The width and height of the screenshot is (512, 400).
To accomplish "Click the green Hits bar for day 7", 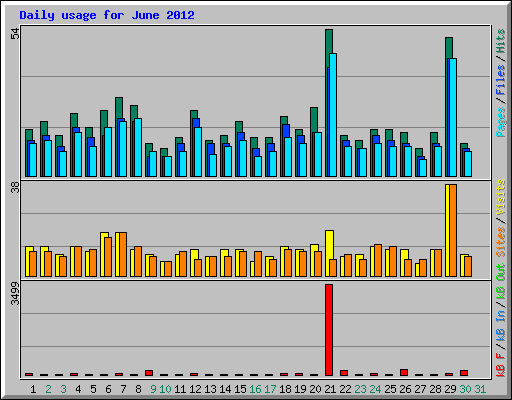I will click(x=119, y=108).
